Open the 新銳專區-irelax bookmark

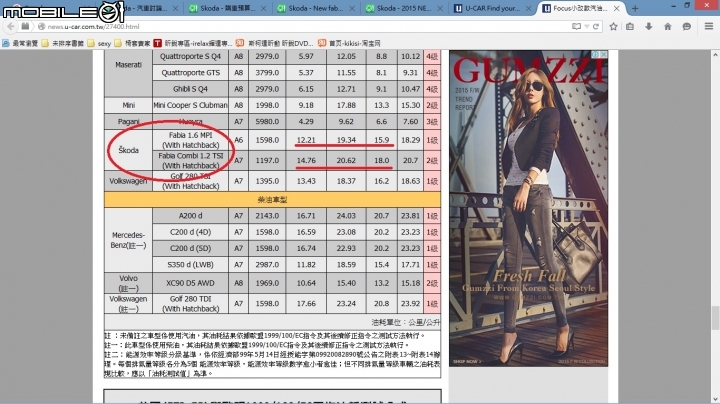(x=193, y=43)
